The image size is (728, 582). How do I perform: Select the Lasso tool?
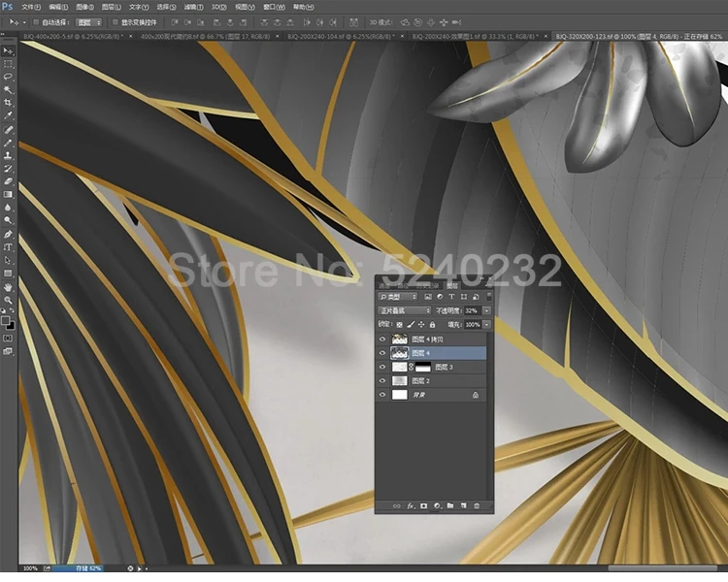8,77
